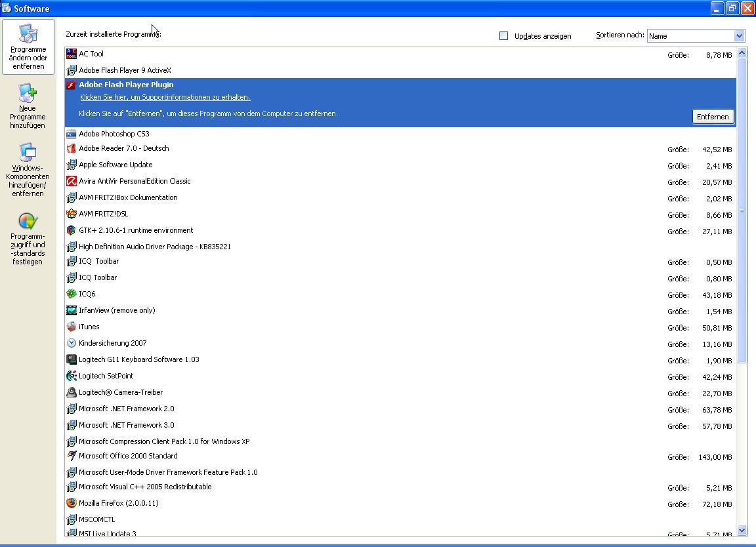756x547 pixels.
Task: Click the Microsoft Office 2000 icon
Action: coord(72,456)
